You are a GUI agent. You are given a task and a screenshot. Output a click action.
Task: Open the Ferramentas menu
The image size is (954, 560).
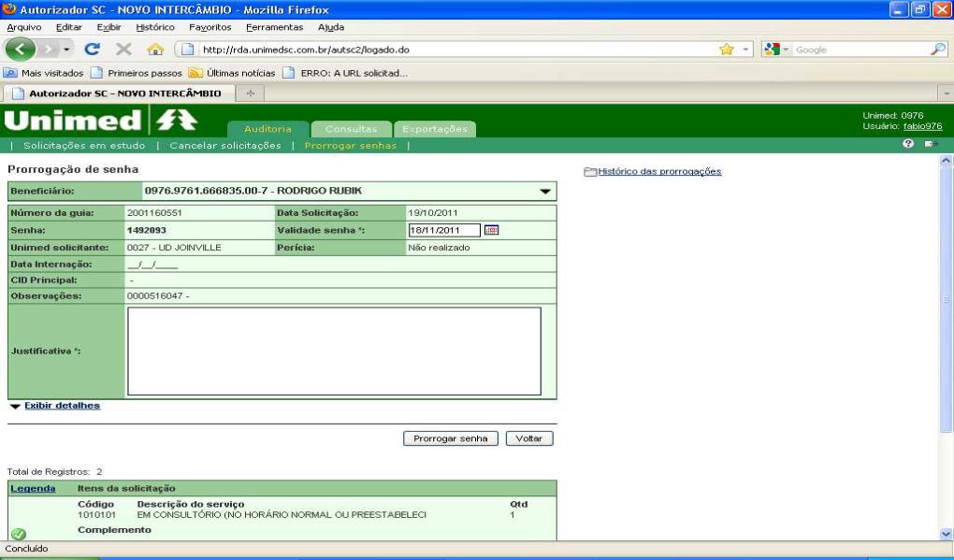(x=274, y=27)
